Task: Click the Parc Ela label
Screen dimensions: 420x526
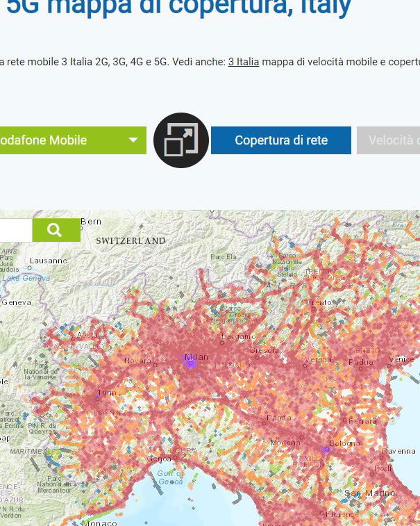Action: pyautogui.click(x=224, y=257)
